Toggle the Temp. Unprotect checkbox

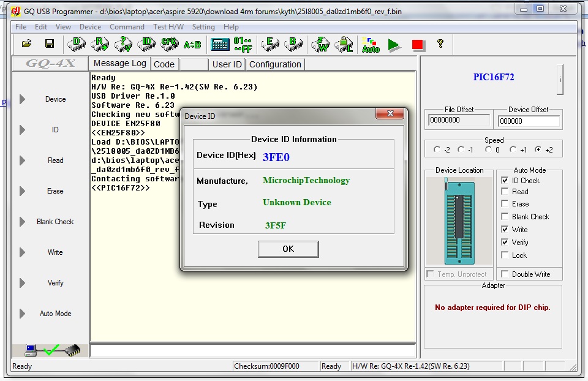pos(430,274)
